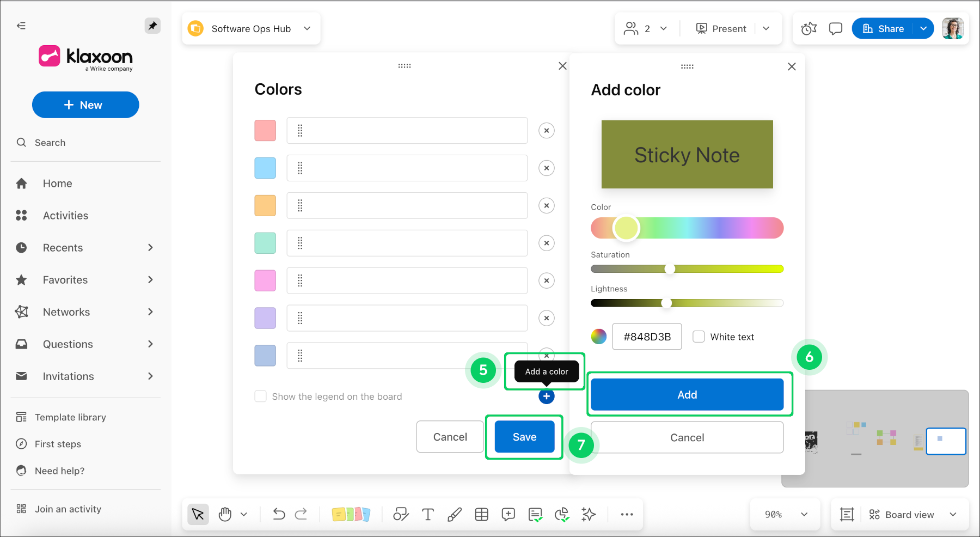980x537 pixels.
Task: Save the Colors configuration
Action: (524, 436)
